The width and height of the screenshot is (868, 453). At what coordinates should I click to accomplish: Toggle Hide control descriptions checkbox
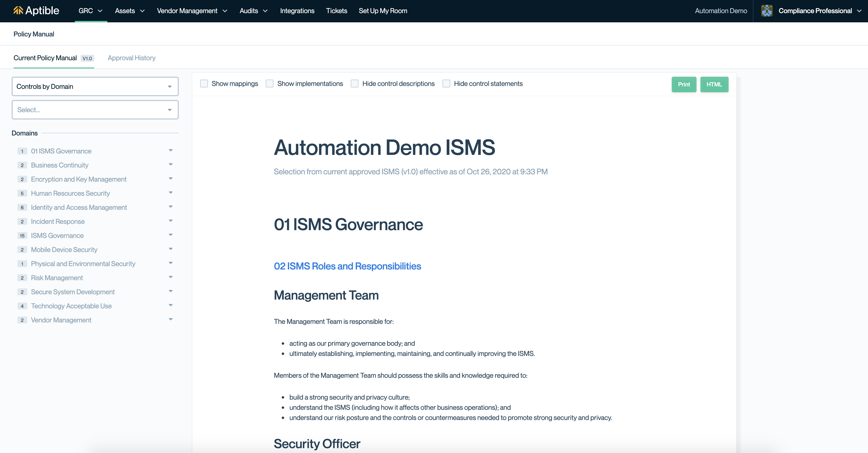click(x=355, y=84)
